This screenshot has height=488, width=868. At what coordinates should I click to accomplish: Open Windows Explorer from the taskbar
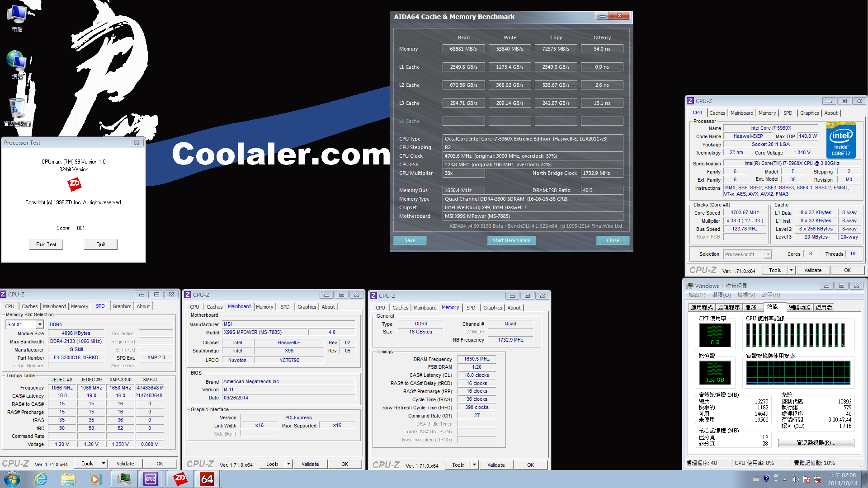68,479
